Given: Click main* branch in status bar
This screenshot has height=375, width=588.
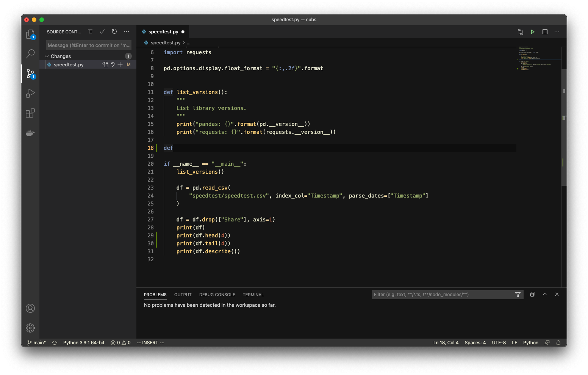Looking at the screenshot, I should coord(36,342).
